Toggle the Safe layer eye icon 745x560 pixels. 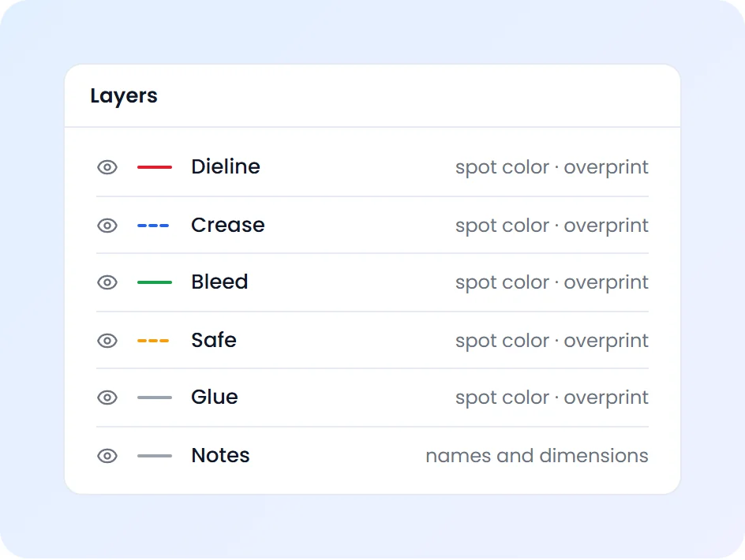107,341
